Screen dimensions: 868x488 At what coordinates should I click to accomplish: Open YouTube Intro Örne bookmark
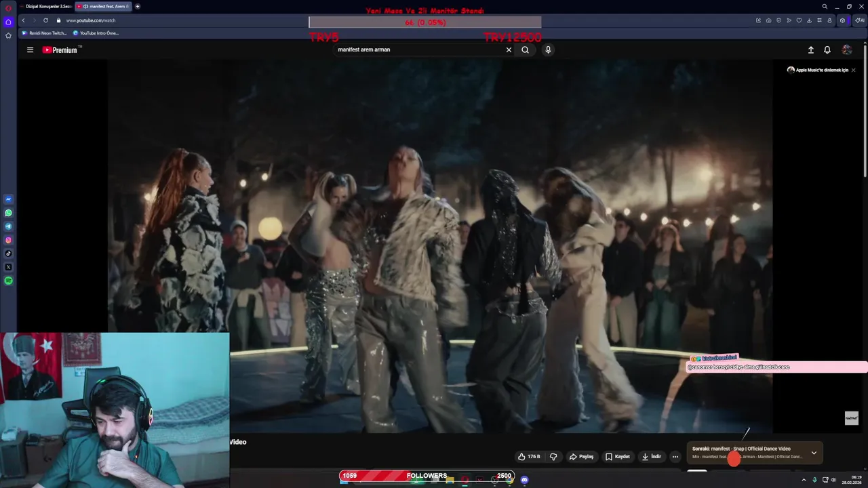point(96,33)
